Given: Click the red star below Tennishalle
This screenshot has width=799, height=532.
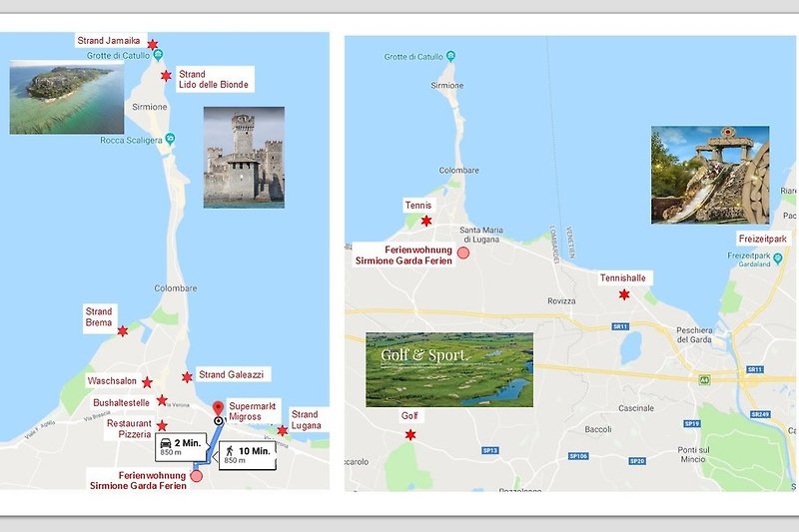Looking at the screenshot, I should click(624, 294).
